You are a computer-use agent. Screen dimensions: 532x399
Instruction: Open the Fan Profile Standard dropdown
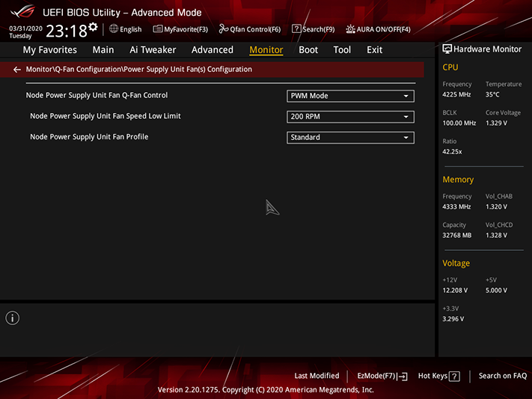coord(350,138)
